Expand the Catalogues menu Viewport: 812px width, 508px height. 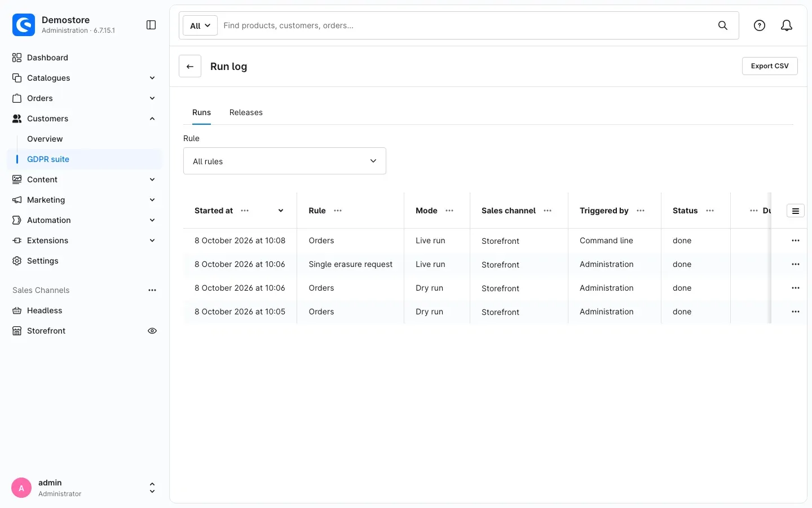click(x=152, y=78)
